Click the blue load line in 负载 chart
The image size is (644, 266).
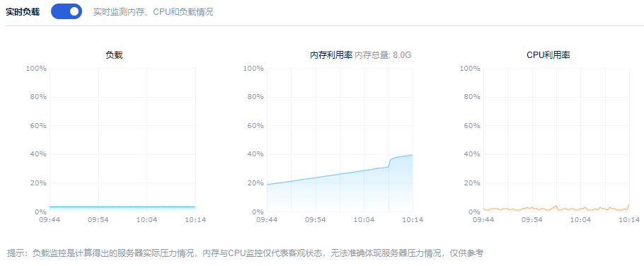122,207
